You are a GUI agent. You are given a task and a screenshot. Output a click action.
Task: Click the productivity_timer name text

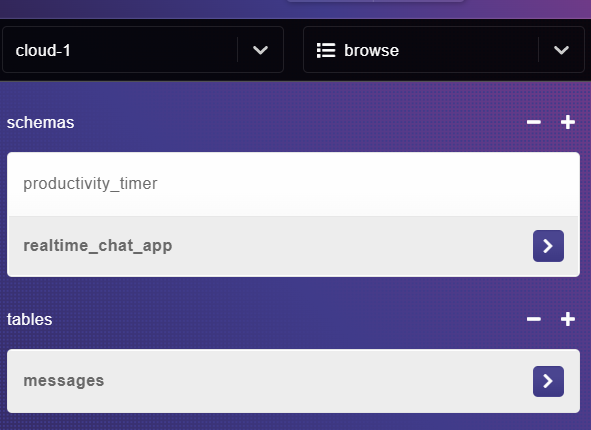(x=90, y=184)
